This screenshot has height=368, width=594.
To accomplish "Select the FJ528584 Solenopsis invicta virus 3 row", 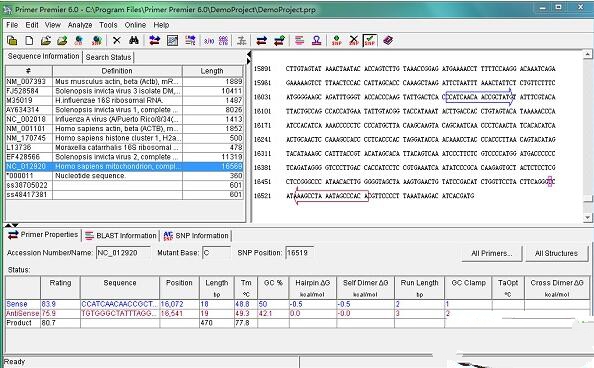I will click(124, 91).
